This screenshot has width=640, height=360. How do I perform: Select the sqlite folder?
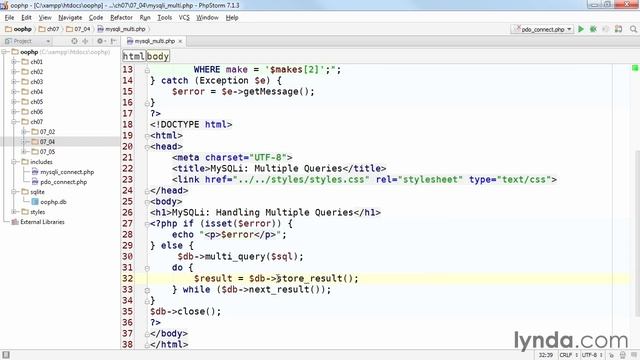point(33,191)
